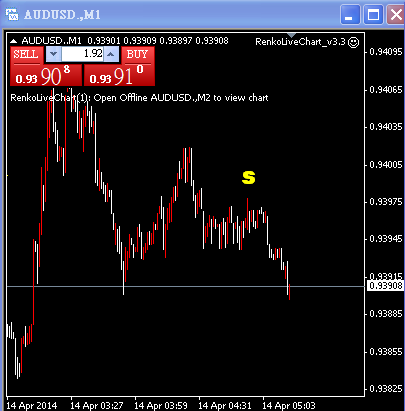405x411 pixels.
Task: Click the 14 Apr 04:31 time axis label
Action: [225, 406]
